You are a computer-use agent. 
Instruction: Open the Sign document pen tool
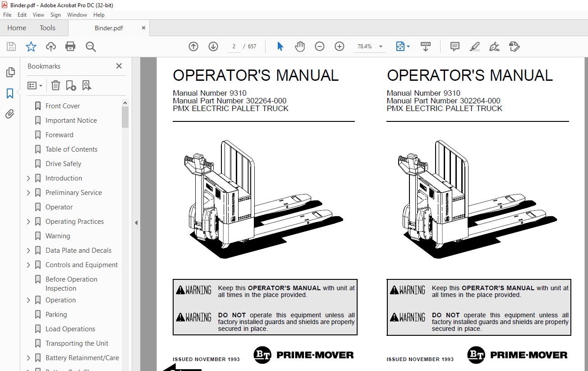point(495,46)
